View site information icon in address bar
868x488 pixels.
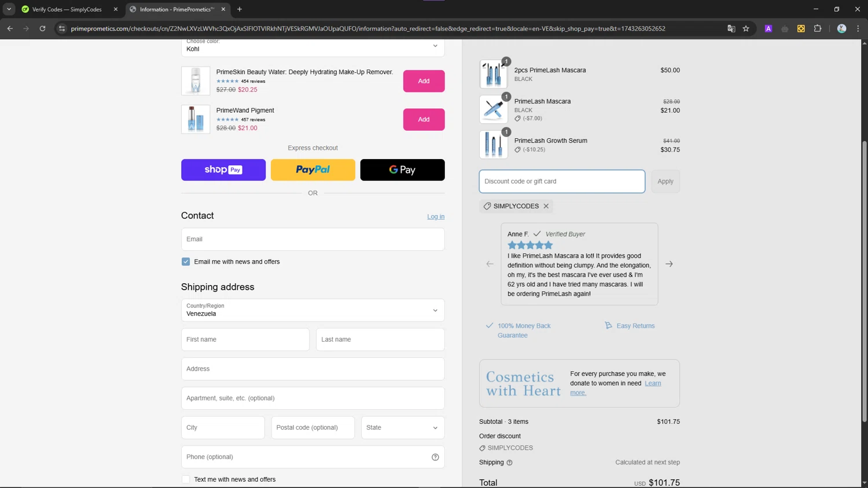(62, 28)
